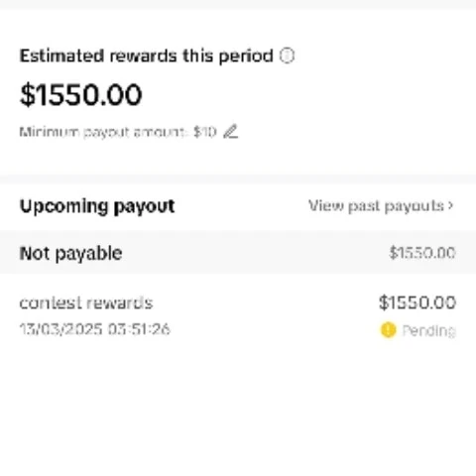Screen dimensions: 476x476
Task: Open the info icon beside Estimated rewards
Action: pos(287,56)
